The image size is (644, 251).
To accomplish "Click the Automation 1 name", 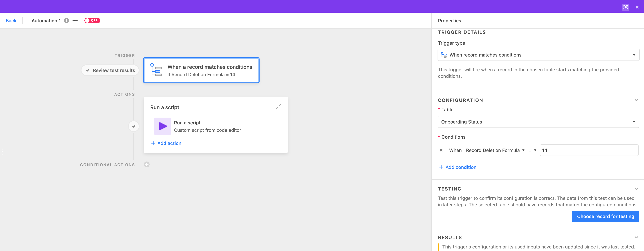I will click(x=46, y=21).
